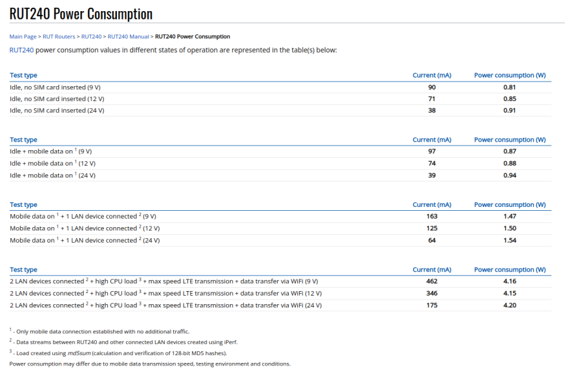Select power value 0.91
Screen dimensions: 588x372
[510, 110]
